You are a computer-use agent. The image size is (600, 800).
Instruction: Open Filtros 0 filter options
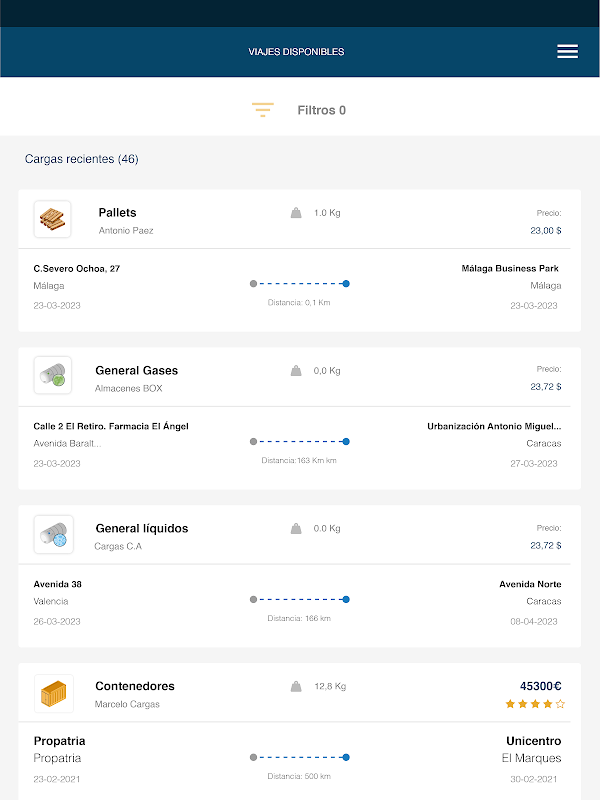coord(321,111)
